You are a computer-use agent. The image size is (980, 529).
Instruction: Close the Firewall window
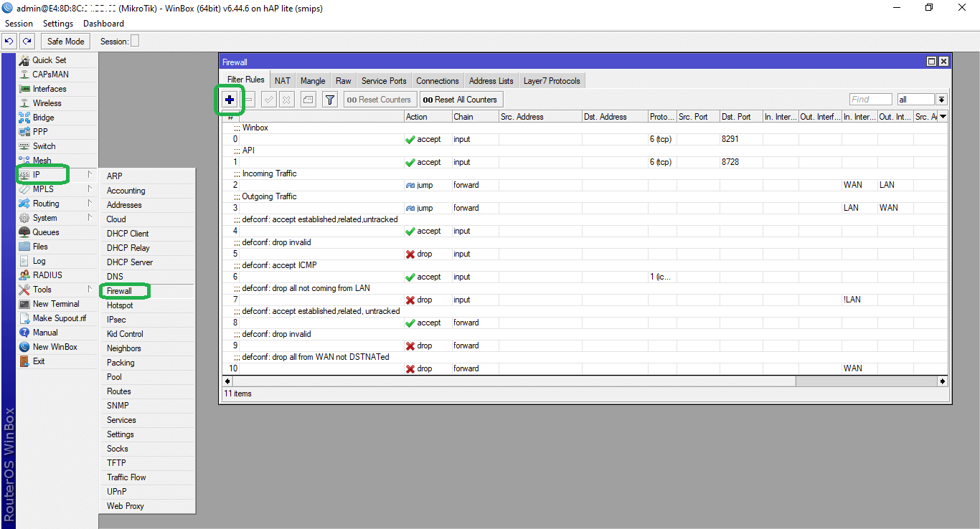pyautogui.click(x=943, y=62)
